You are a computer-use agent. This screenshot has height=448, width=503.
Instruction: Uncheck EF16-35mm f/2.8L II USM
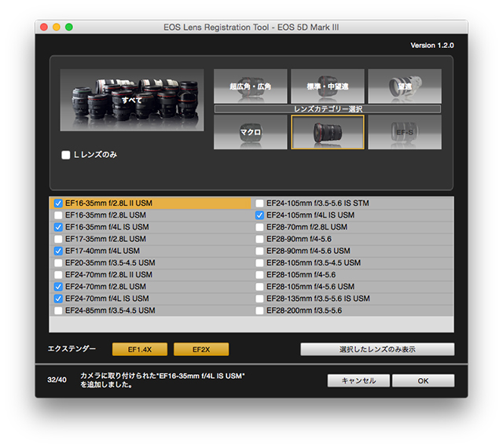(x=58, y=203)
